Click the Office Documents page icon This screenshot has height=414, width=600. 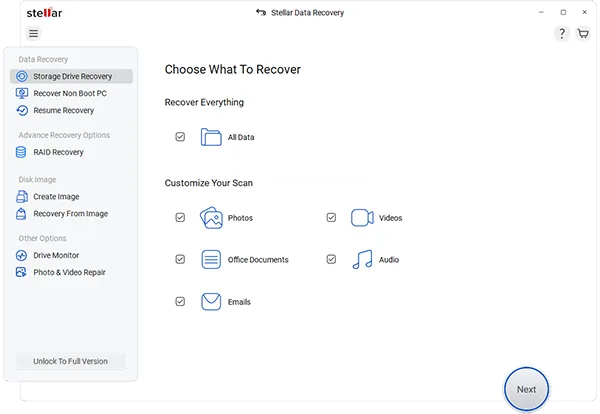[x=211, y=259]
